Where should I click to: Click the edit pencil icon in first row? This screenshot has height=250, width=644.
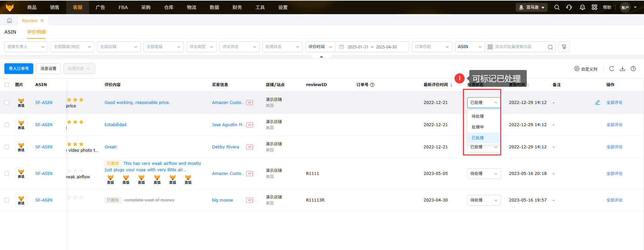click(598, 102)
